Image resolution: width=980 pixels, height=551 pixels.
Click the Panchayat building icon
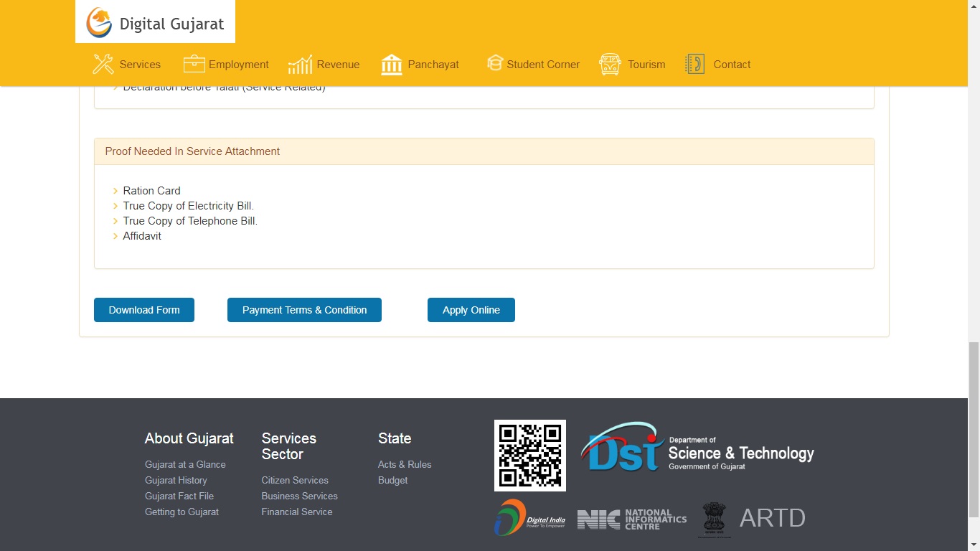click(x=391, y=63)
